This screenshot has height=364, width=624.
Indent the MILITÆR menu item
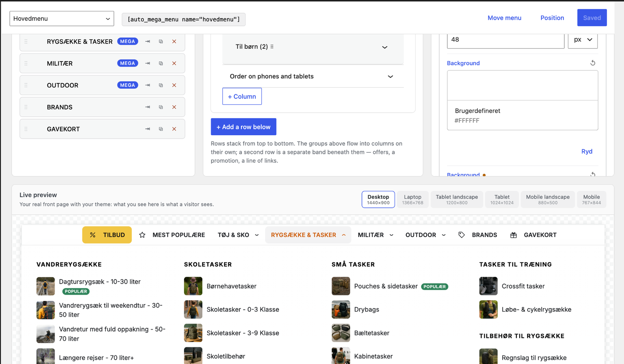click(x=147, y=63)
